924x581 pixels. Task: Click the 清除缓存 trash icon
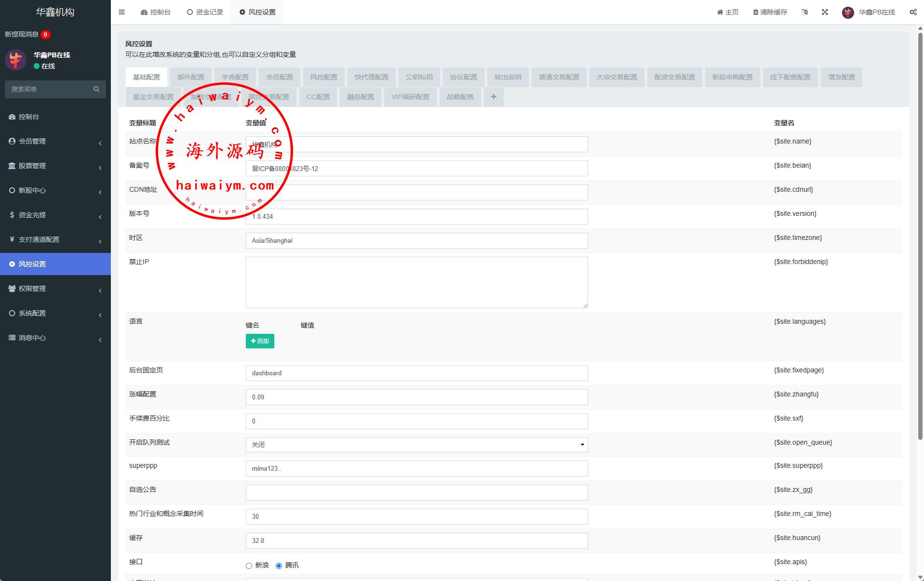point(755,12)
